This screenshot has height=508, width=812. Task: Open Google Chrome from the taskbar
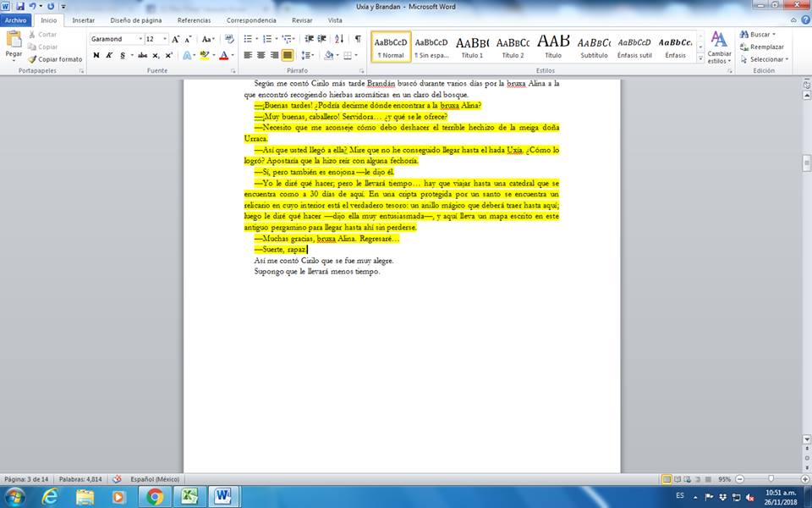154,495
